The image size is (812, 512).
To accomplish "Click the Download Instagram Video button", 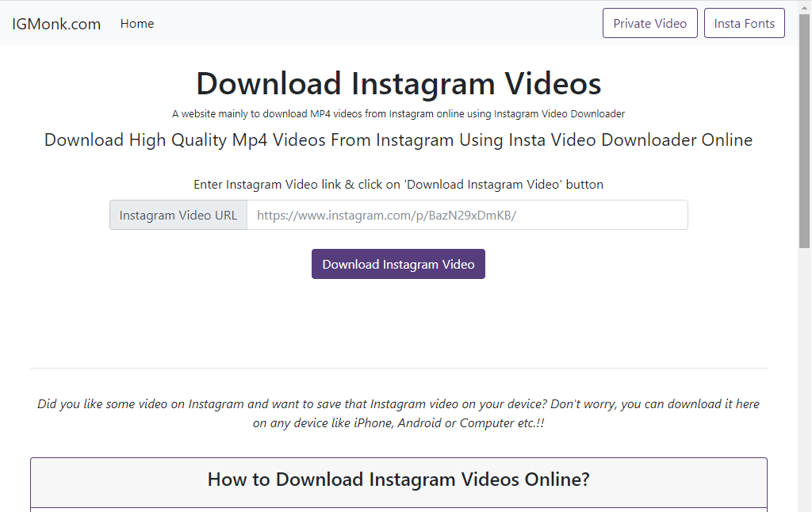I will (x=398, y=264).
